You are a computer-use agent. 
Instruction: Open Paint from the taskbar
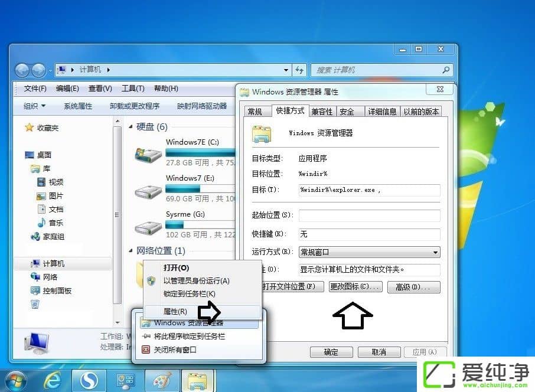click(162, 381)
